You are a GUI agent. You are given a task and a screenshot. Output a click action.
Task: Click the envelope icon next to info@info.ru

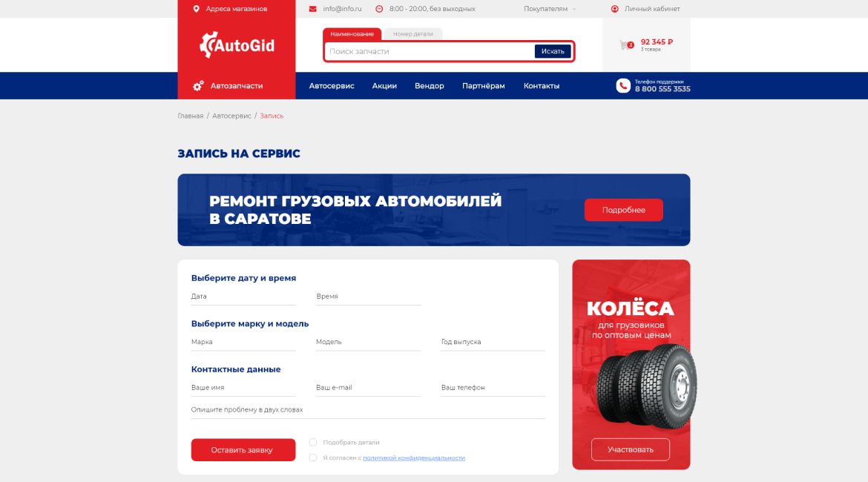[x=313, y=9]
